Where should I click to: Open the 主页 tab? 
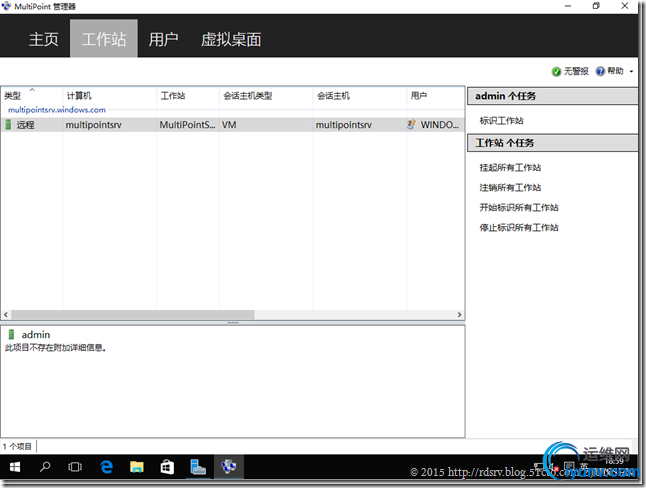[44, 40]
